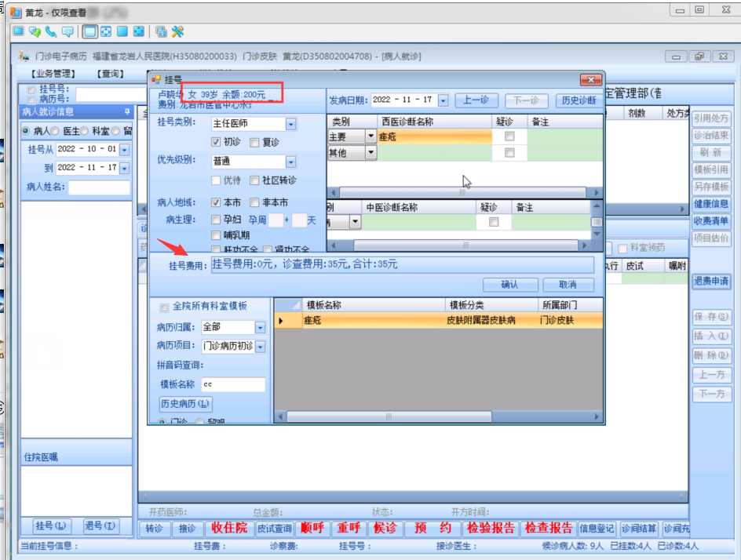Image resolution: width=741 pixels, height=560 pixels.
Task: Open the 发病日期 date picker dropdown
Action: pyautogui.click(x=443, y=100)
